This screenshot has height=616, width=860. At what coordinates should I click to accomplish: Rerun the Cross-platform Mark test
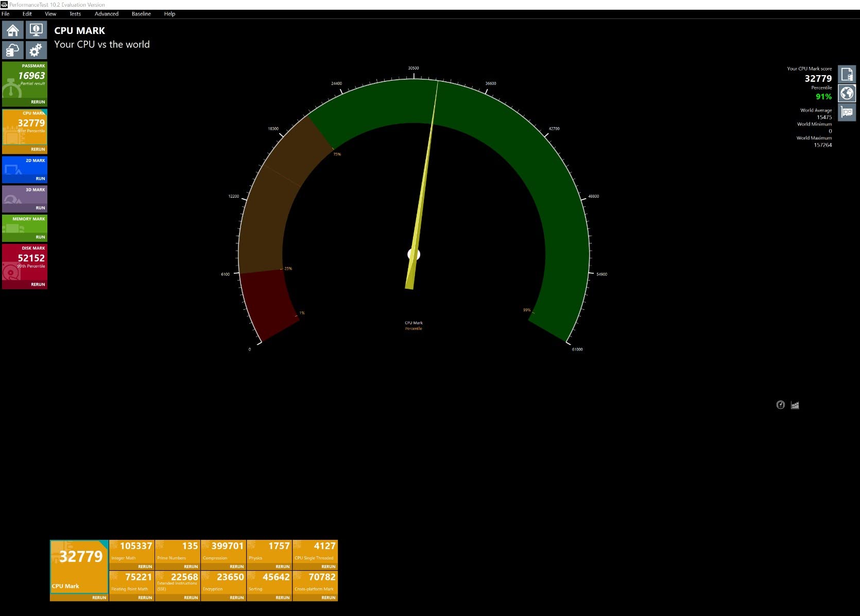[x=329, y=598]
